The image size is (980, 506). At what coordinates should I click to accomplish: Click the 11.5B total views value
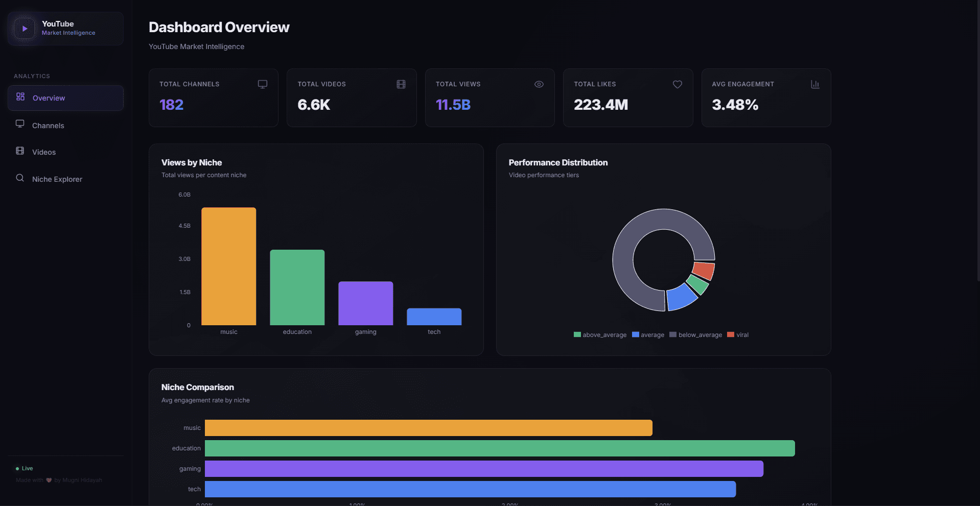453,105
